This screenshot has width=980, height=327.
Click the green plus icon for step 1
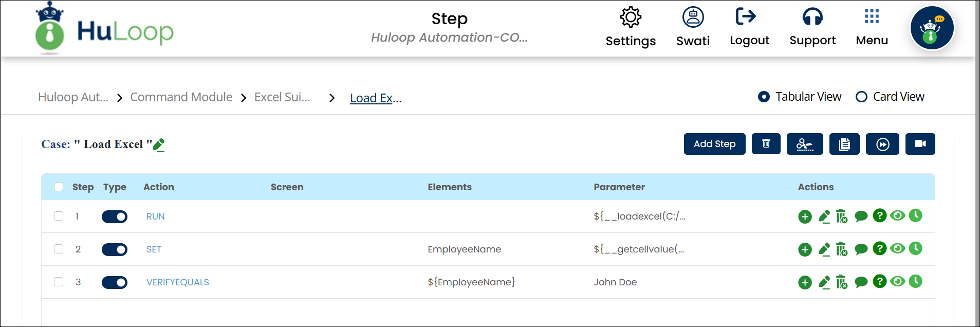805,217
